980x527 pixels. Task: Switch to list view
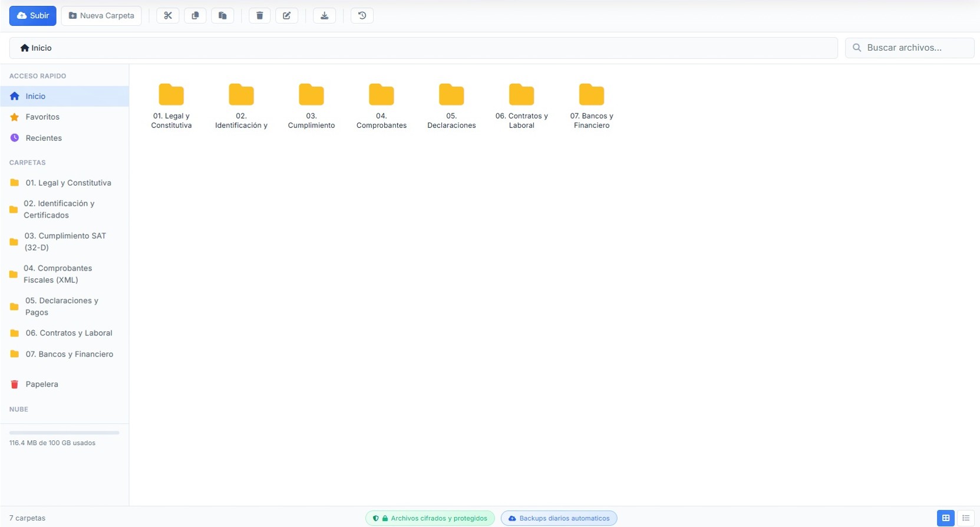coord(966,518)
